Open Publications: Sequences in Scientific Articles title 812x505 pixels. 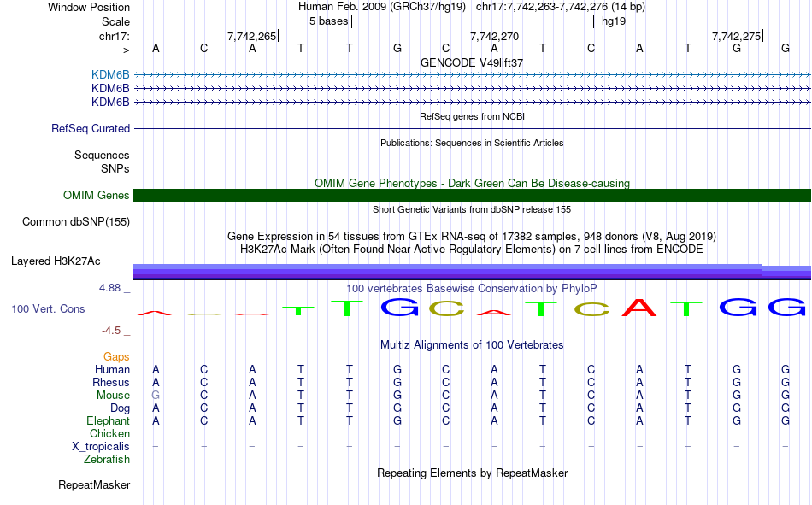(472, 143)
